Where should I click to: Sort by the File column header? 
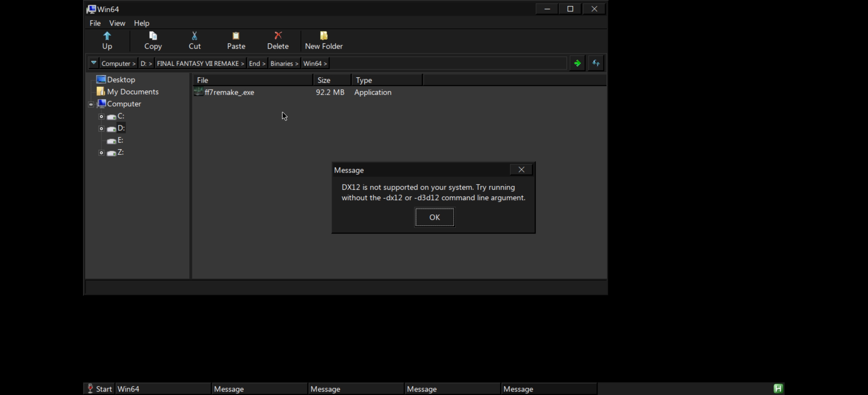[x=253, y=80]
